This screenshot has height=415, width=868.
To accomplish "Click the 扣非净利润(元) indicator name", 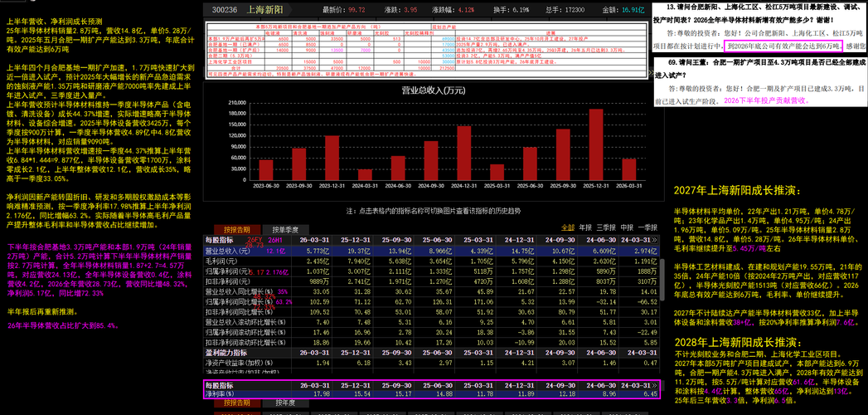I will pos(225,281).
